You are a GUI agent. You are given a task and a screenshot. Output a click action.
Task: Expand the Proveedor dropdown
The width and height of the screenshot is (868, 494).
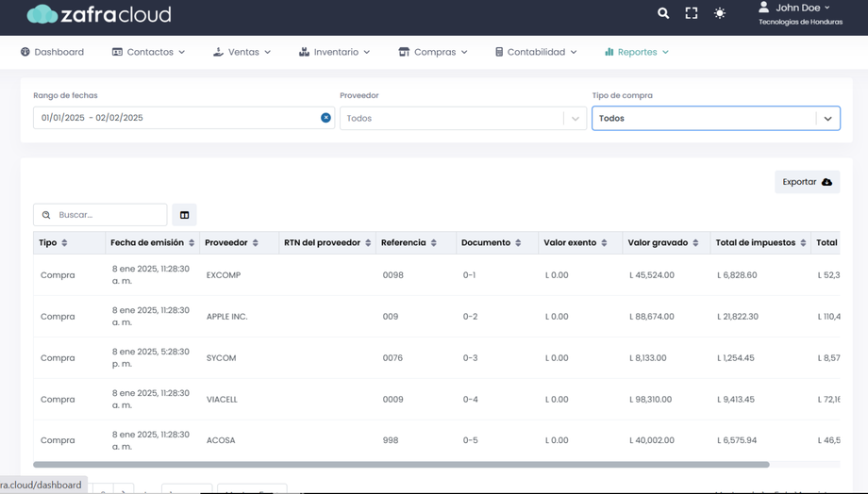(x=575, y=119)
